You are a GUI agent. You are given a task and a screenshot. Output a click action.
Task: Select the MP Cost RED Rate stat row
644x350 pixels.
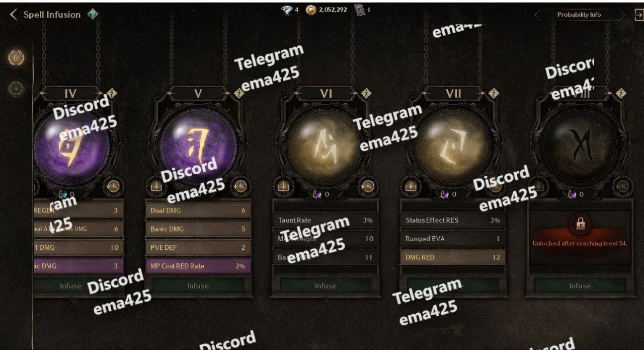pyautogui.click(x=198, y=266)
